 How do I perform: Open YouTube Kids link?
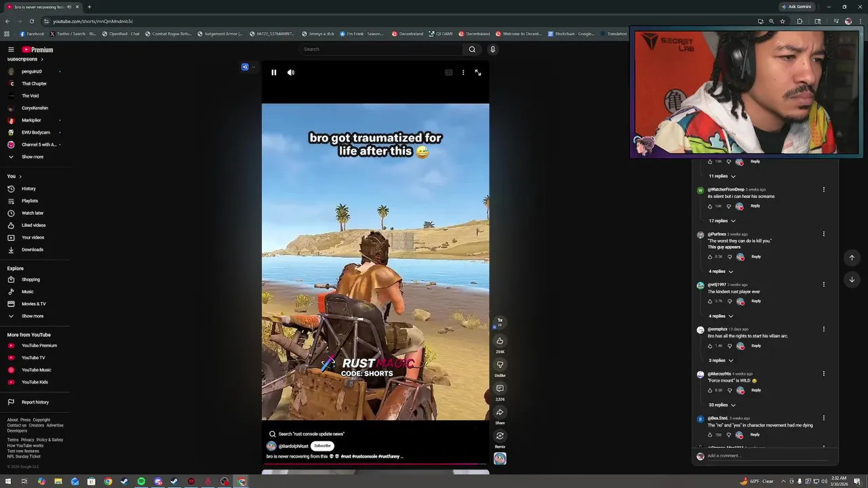click(35, 382)
